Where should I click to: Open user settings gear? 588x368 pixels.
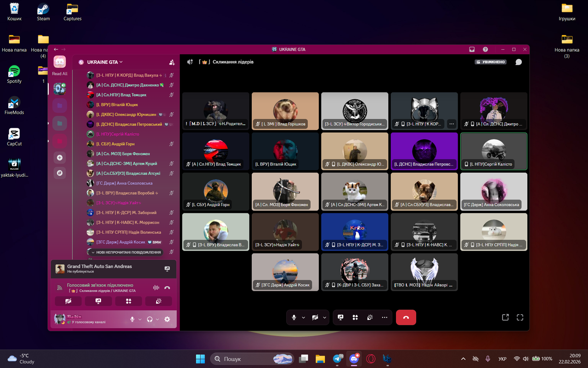[167, 319]
